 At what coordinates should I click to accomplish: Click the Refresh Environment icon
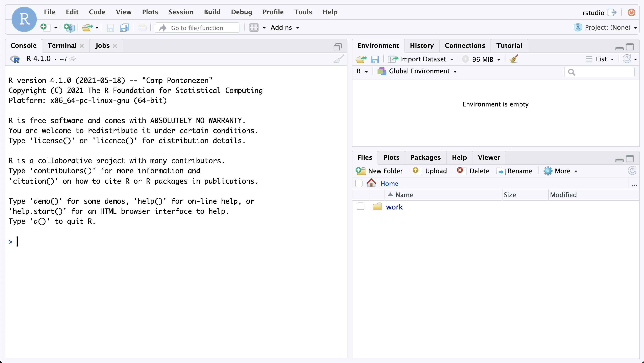(x=627, y=59)
